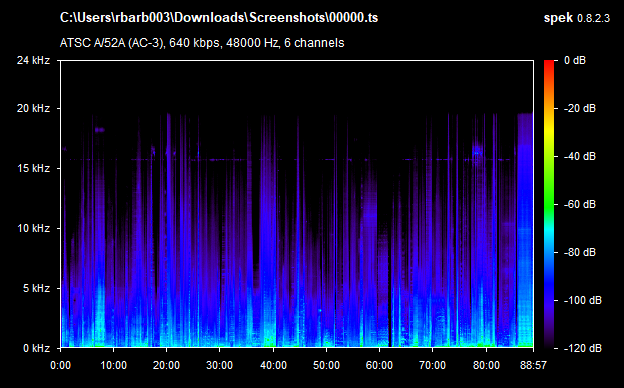This screenshot has width=624, height=388.
Task: Click the 0 kHz frequency axis label
Action: [x=36, y=348]
